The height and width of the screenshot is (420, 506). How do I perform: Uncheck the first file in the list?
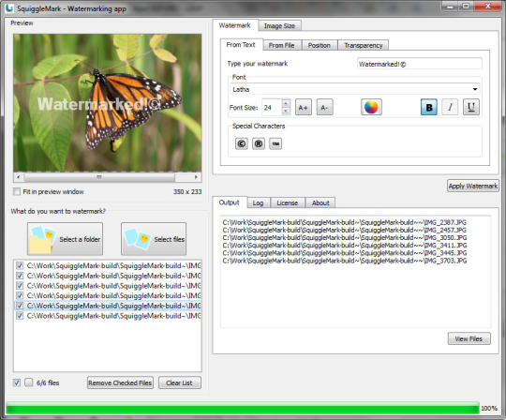click(x=20, y=265)
